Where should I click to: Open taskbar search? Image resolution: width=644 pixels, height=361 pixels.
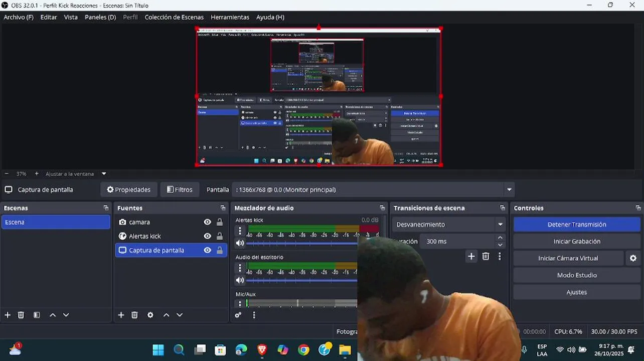[179, 349]
